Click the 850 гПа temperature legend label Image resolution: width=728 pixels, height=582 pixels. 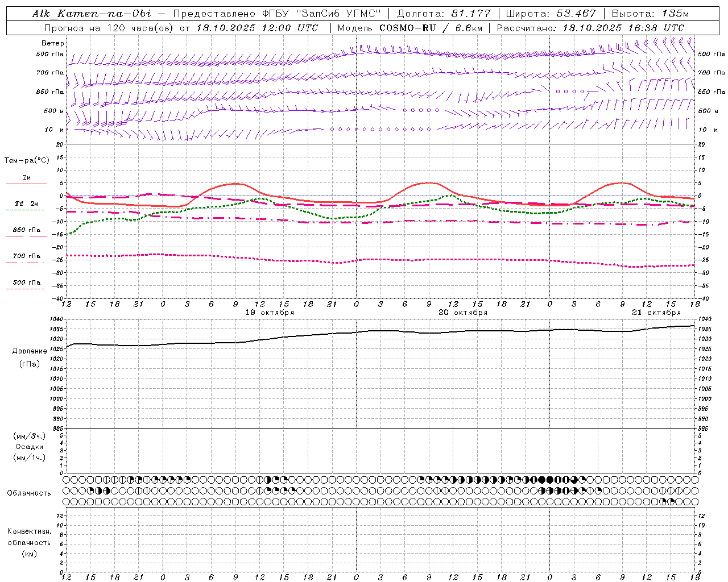click(27, 230)
